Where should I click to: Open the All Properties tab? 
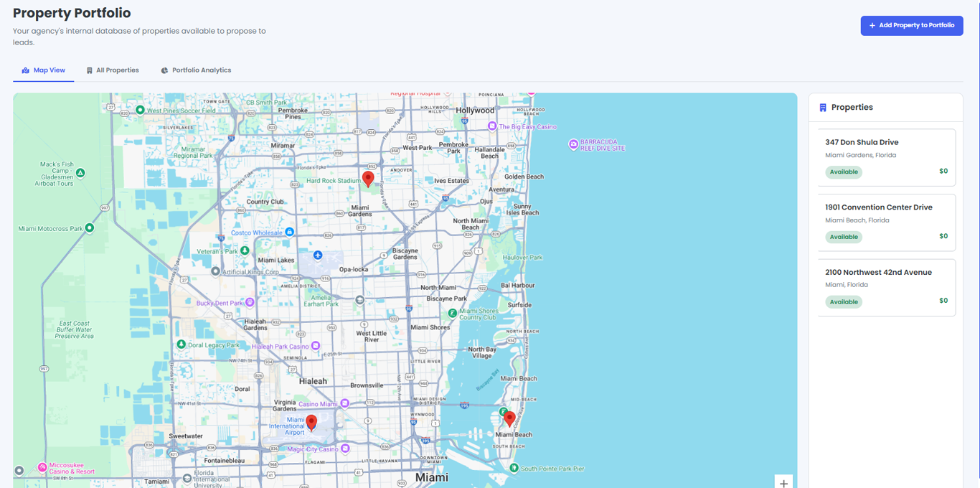point(113,70)
